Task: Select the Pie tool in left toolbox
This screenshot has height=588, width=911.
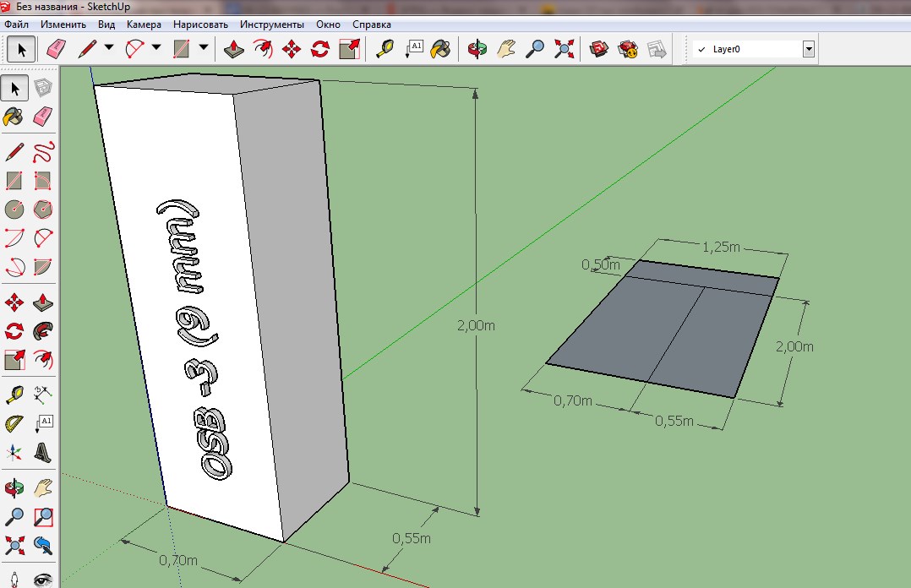Action: click(x=43, y=267)
